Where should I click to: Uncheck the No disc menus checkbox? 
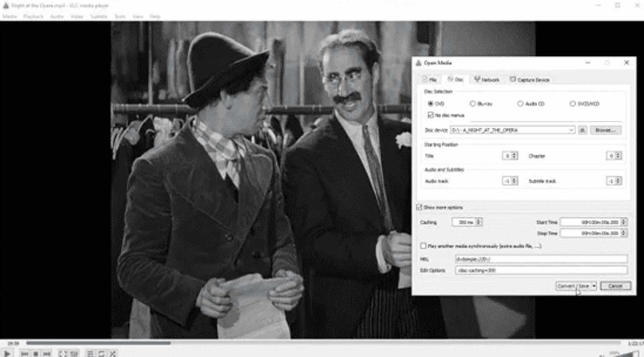(430, 115)
